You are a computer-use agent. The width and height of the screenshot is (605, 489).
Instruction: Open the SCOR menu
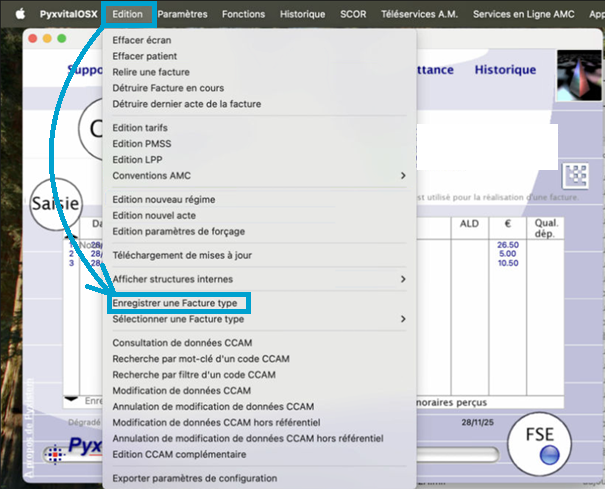click(x=352, y=14)
